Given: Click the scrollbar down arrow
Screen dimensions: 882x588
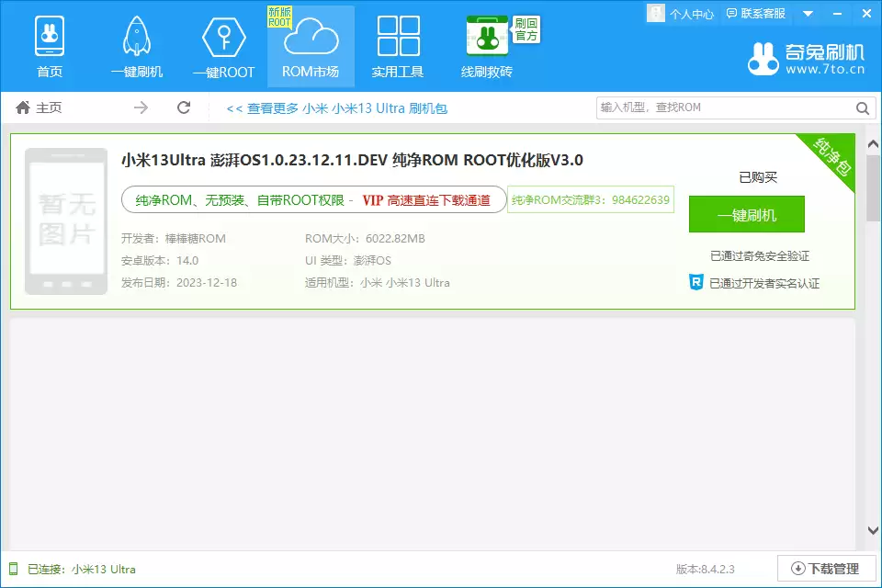Looking at the screenshot, I should click(x=873, y=529).
